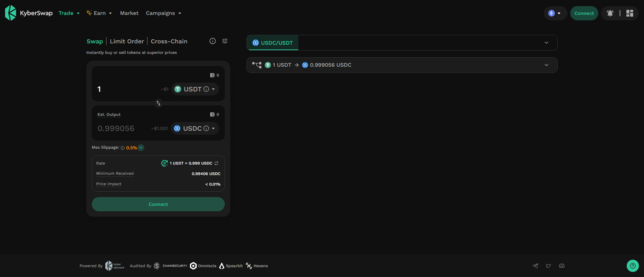
Task: Expand the trade route panel chevron
Action: 546,65
